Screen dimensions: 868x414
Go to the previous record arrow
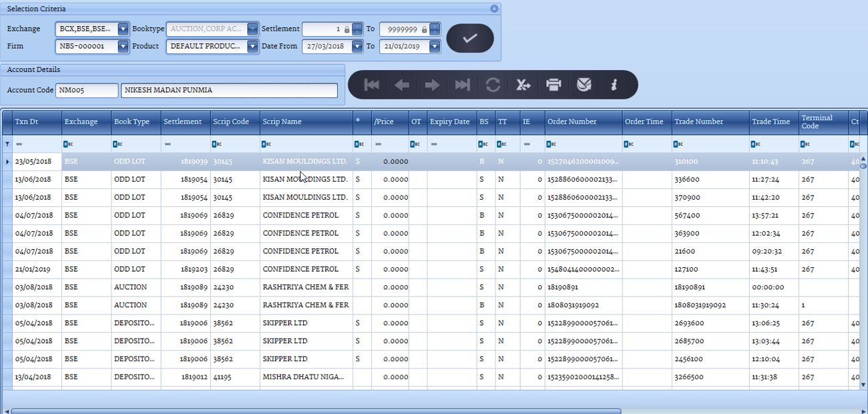click(402, 85)
